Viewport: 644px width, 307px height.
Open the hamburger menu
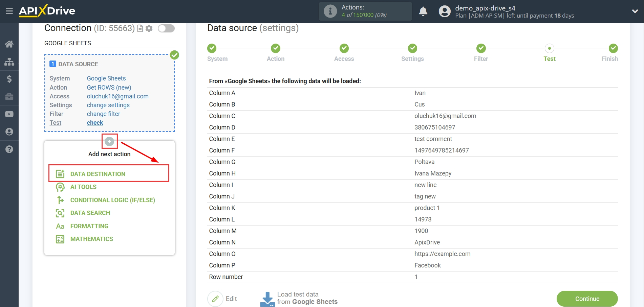9,11
